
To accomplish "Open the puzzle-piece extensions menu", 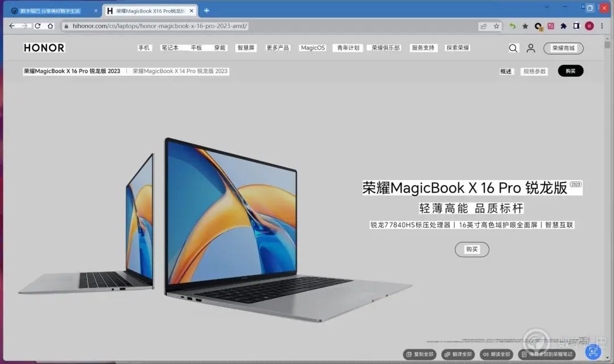I will pyautogui.click(x=563, y=26).
